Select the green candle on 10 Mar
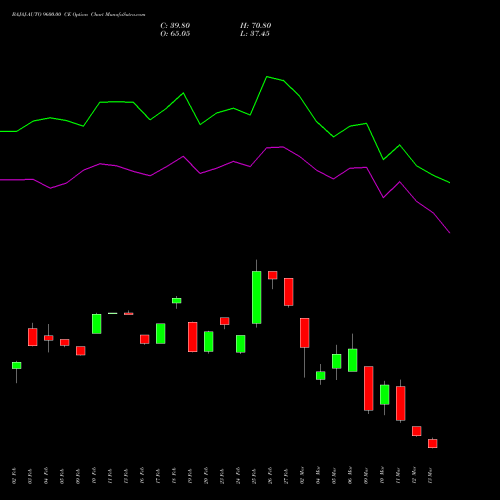The image size is (500, 500). click(385, 395)
